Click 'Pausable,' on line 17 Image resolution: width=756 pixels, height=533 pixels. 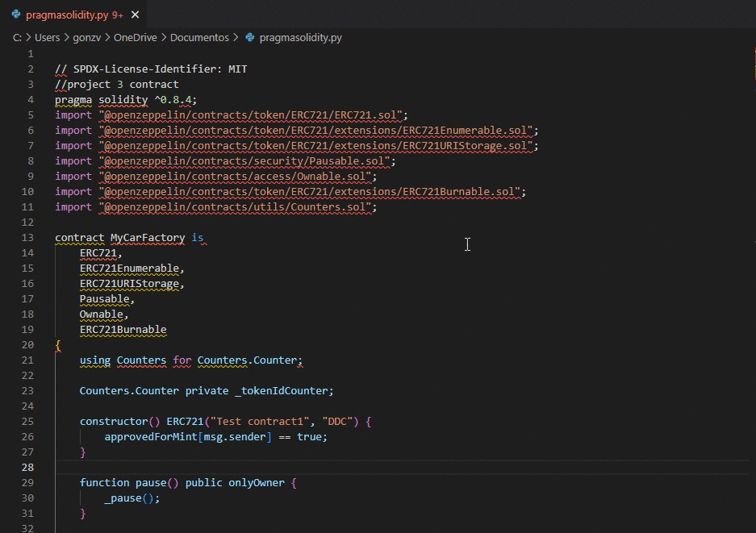click(x=107, y=299)
